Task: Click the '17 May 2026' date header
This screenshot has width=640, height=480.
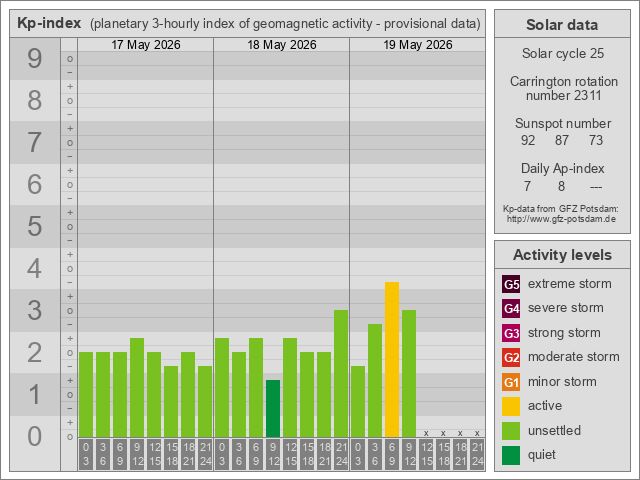Action: coord(146,44)
